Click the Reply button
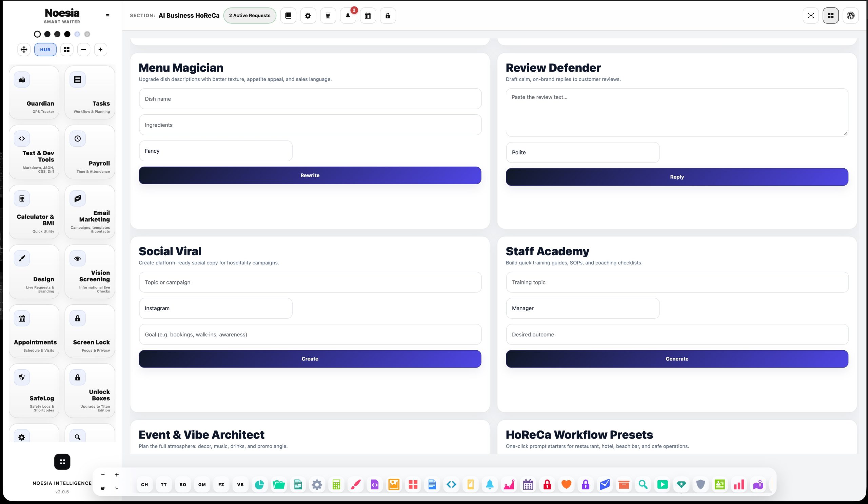The height and width of the screenshot is (504, 868). [x=677, y=177]
